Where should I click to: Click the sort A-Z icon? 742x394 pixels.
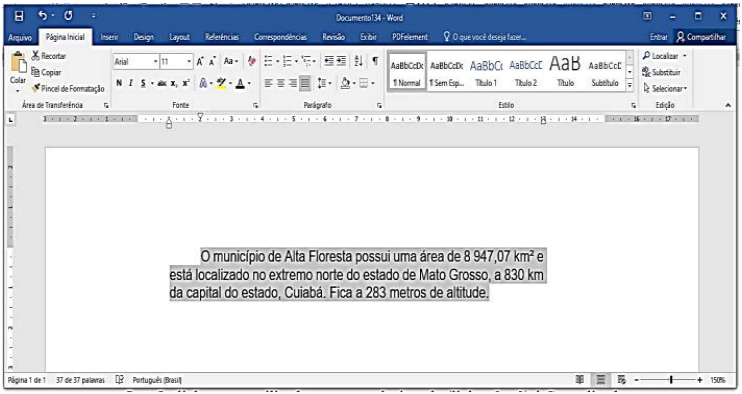point(358,61)
